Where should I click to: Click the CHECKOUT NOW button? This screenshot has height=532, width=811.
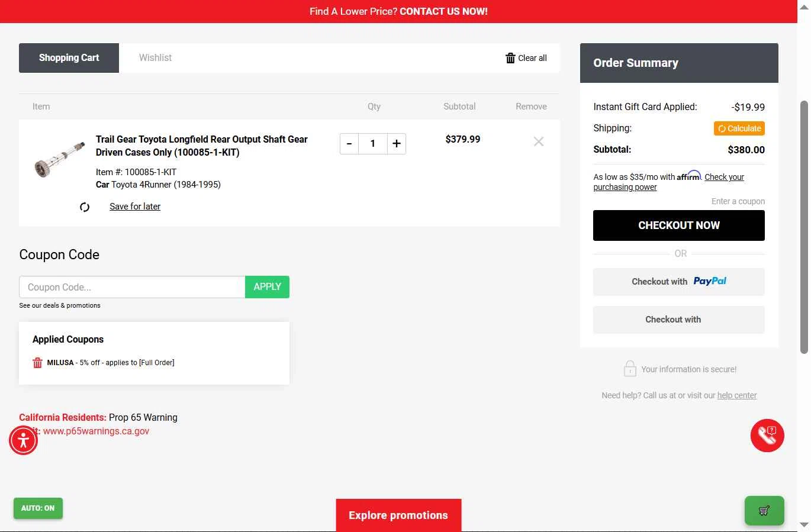coord(679,225)
